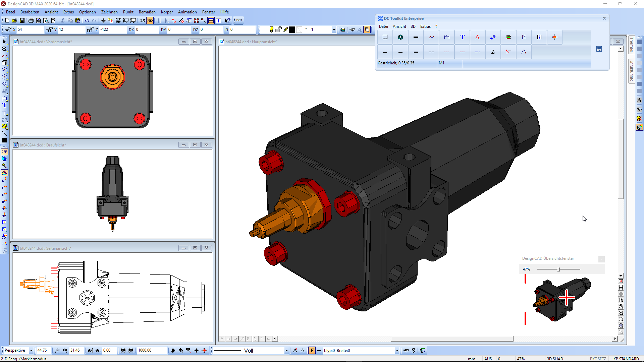Click the Hauptansicht vertical scrollbar
Viewport: 644px width, 362px height.
(x=621, y=159)
